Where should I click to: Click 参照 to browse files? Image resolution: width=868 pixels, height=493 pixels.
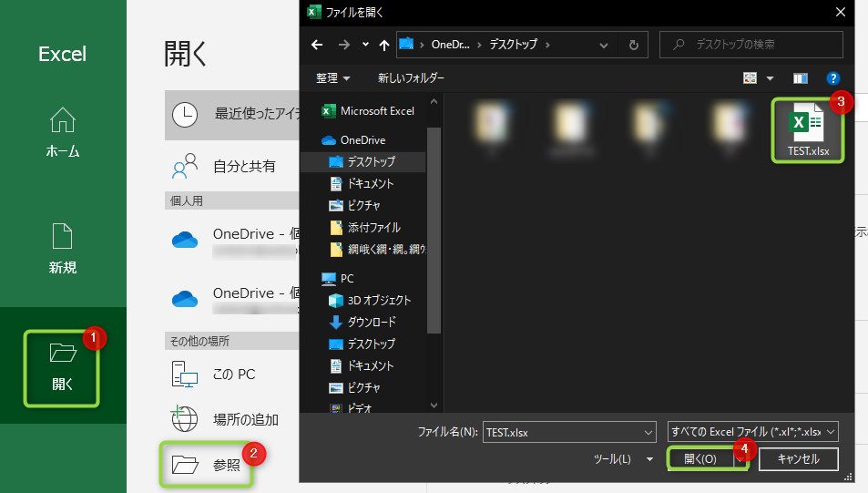(x=206, y=465)
